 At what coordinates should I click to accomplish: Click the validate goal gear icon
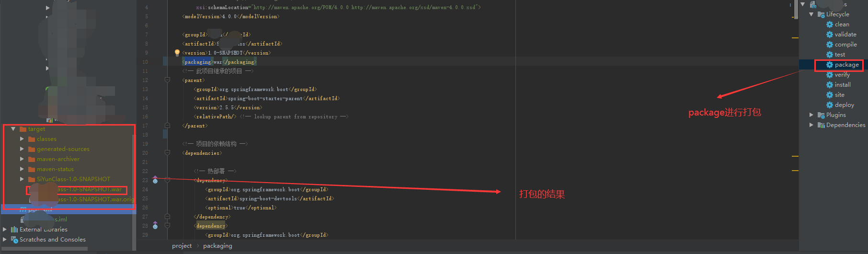(830, 35)
